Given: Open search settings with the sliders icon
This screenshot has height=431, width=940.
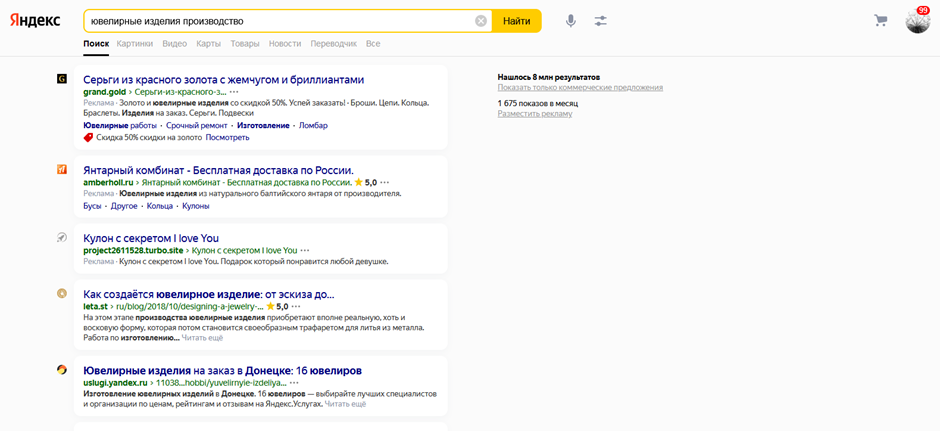Looking at the screenshot, I should pos(601,21).
